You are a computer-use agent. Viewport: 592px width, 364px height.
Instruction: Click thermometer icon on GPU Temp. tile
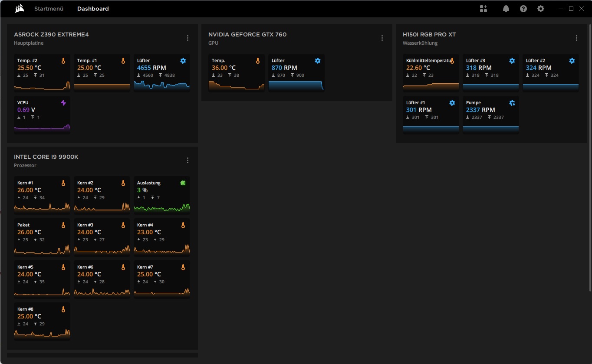click(258, 61)
